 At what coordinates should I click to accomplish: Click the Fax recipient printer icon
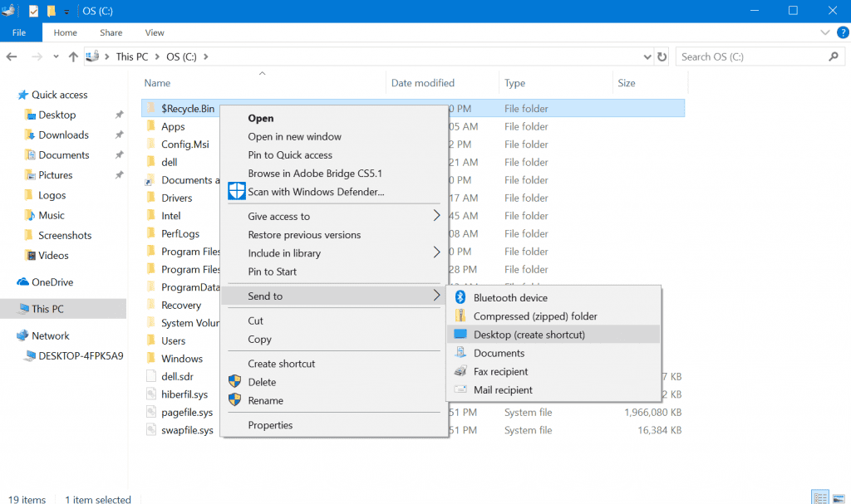click(460, 372)
